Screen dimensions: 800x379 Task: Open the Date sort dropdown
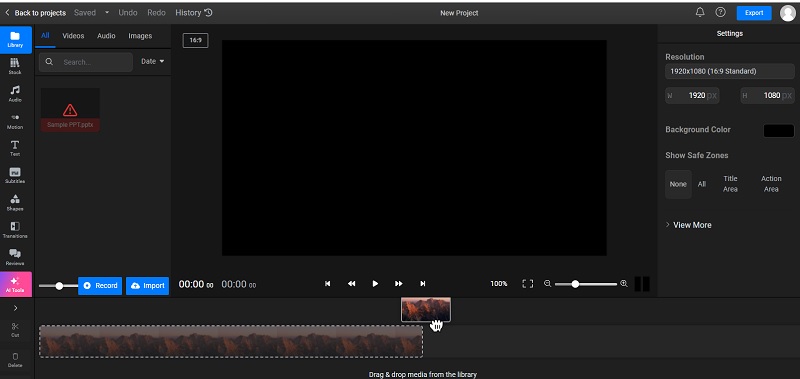153,61
